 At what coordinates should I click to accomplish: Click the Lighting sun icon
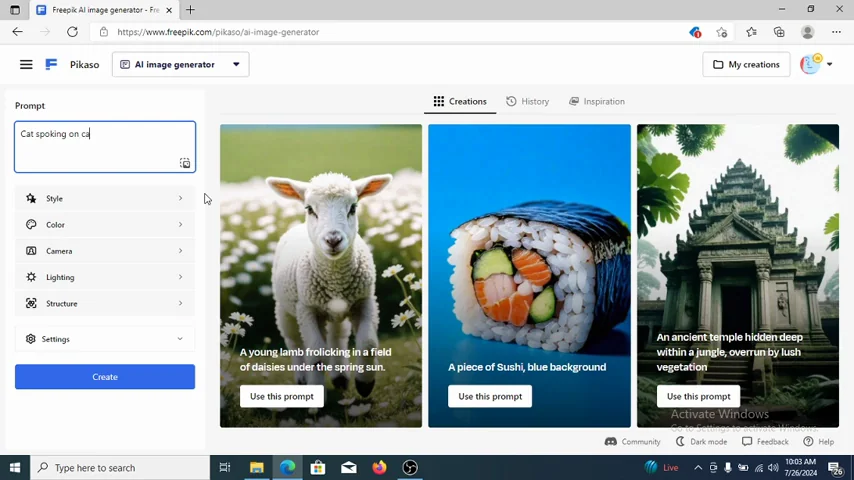point(31,277)
